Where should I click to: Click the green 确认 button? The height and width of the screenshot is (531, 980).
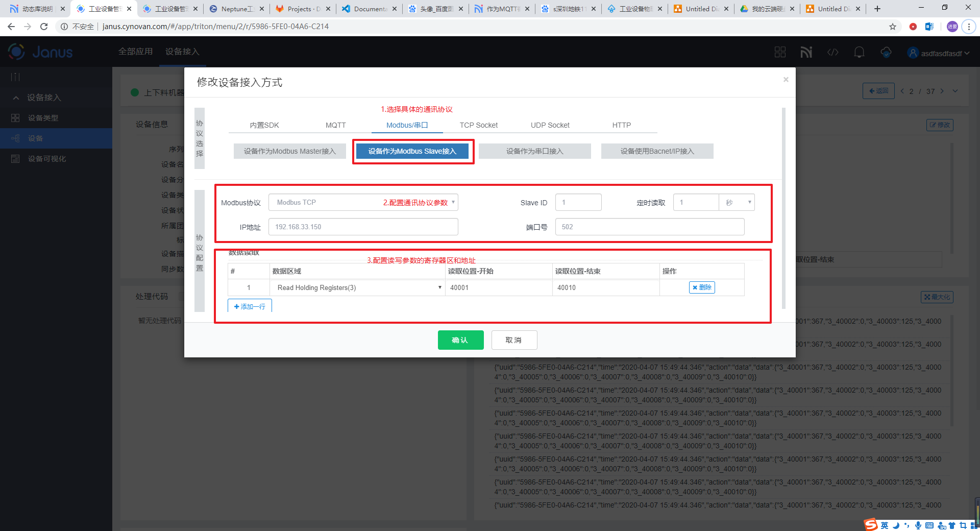461,340
